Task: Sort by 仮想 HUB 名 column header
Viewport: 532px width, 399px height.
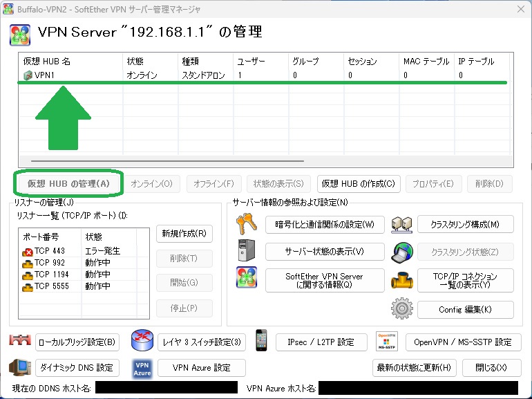Action: (71, 61)
